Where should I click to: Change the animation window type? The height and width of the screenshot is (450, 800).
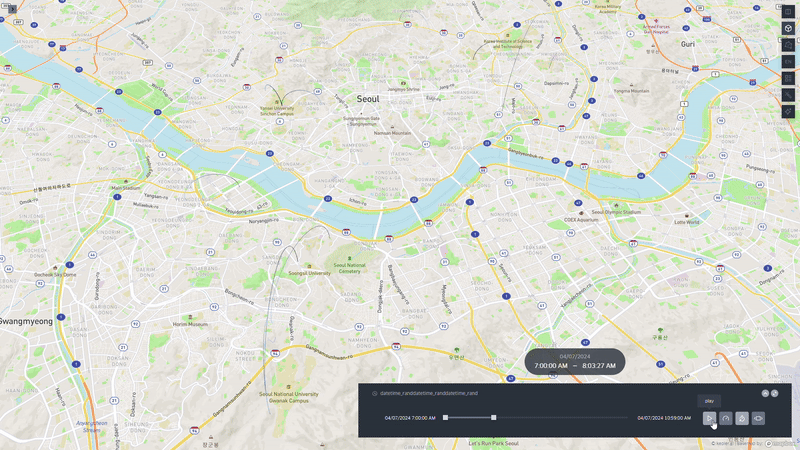[758, 418]
